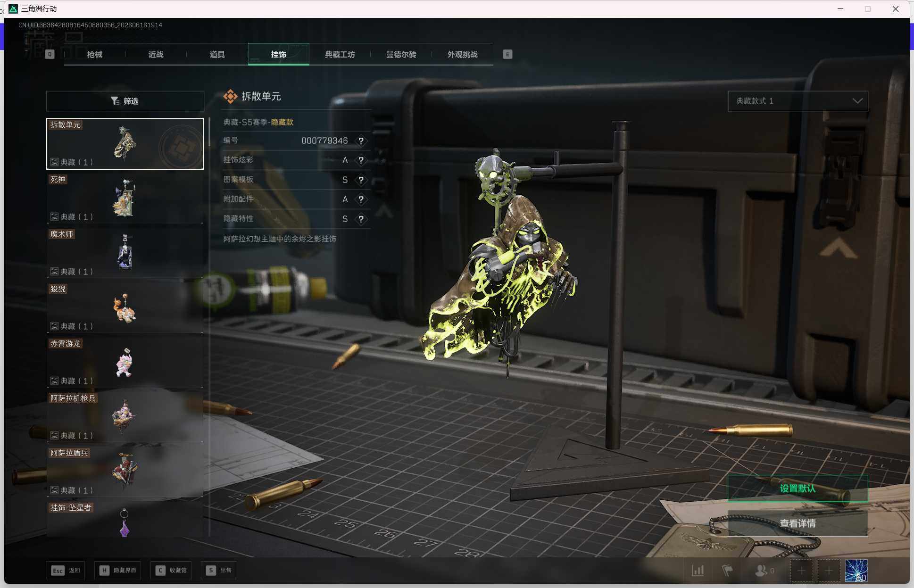This screenshot has width=914, height=588.
Task: Pick the 阿萨拉机枪兵 charm card
Action: pos(125,417)
